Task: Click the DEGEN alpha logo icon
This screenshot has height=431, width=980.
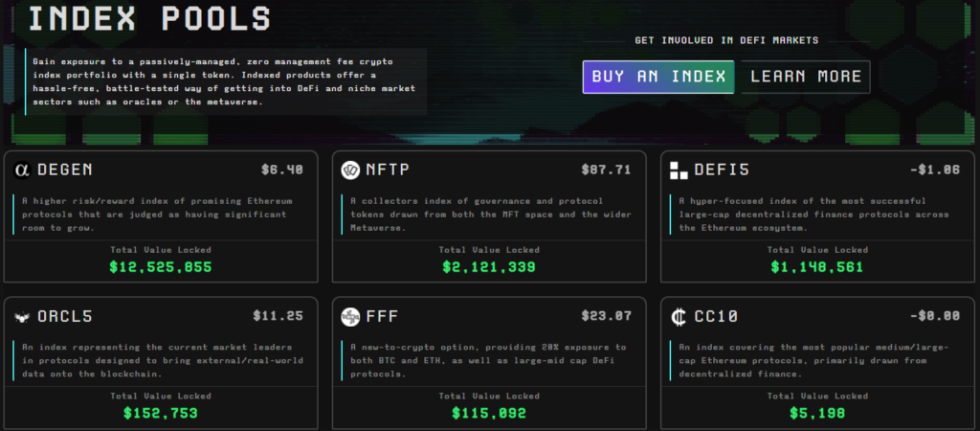Action: pos(23,170)
